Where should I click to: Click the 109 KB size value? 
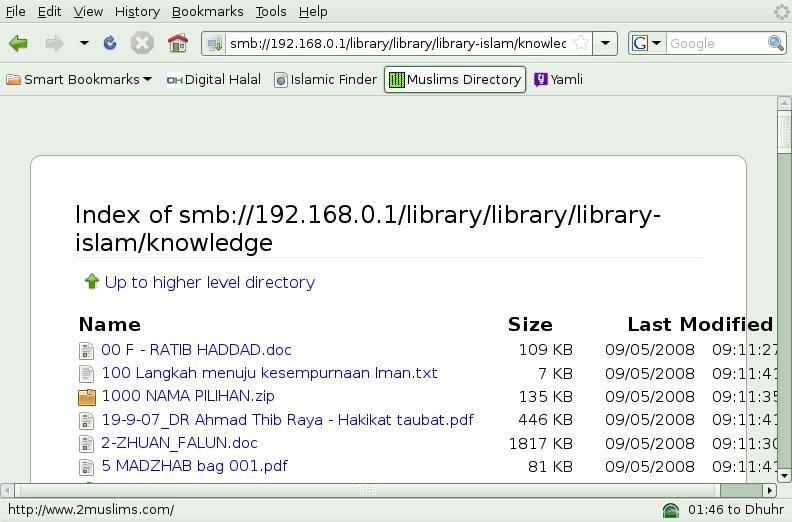point(546,350)
